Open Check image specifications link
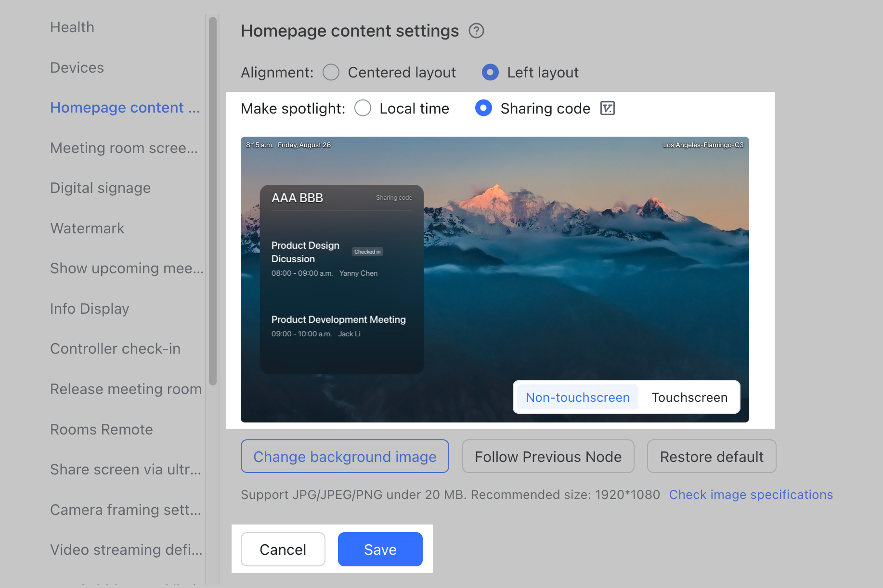The image size is (883, 588). point(751,495)
